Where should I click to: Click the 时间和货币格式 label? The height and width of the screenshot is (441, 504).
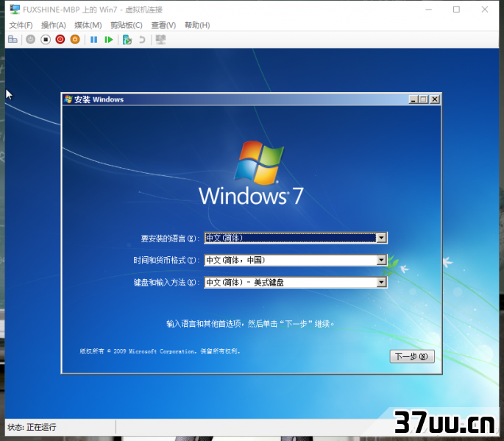tap(165, 260)
